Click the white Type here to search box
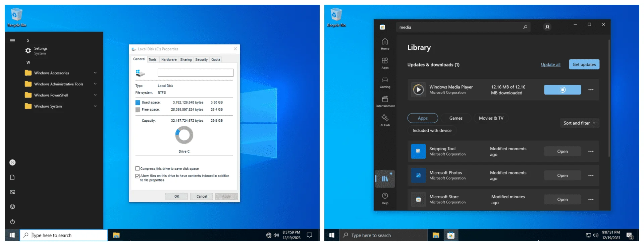This screenshot has height=246, width=644. 64,235
